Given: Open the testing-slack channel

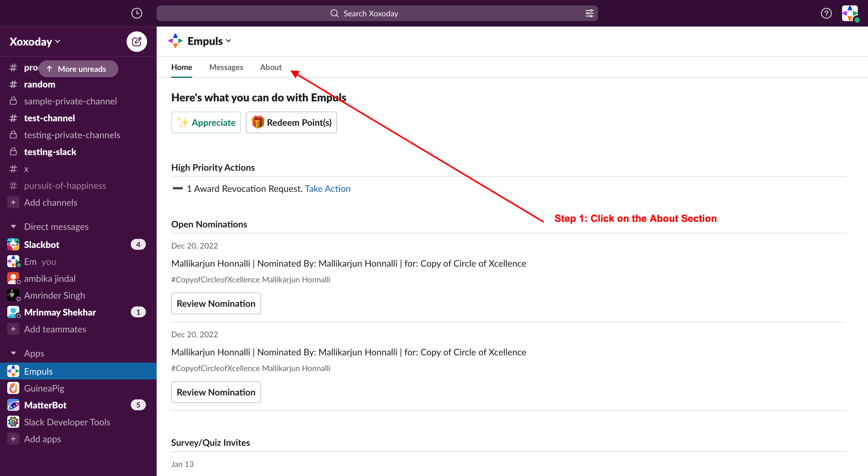Looking at the screenshot, I should pyautogui.click(x=78, y=152).
